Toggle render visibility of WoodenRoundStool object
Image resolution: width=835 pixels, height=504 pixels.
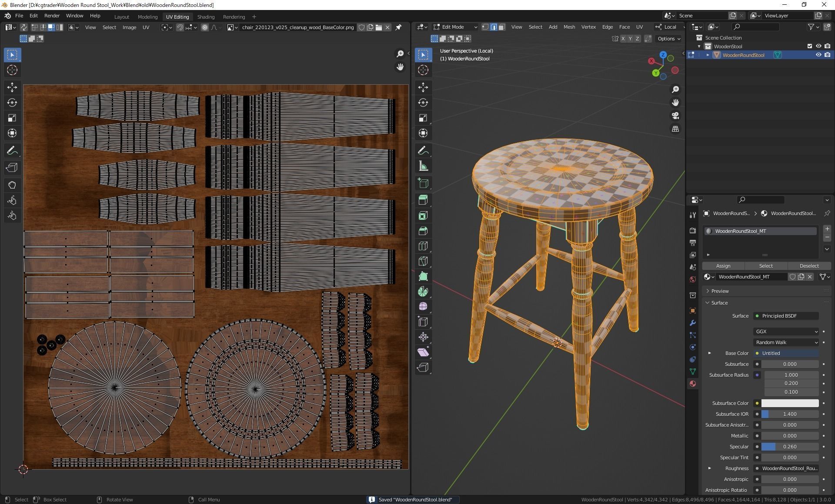click(x=827, y=55)
